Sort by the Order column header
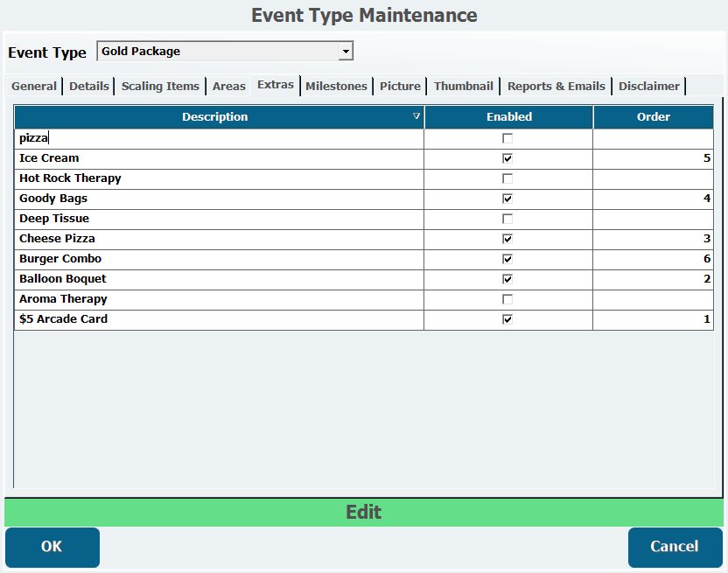 click(653, 116)
